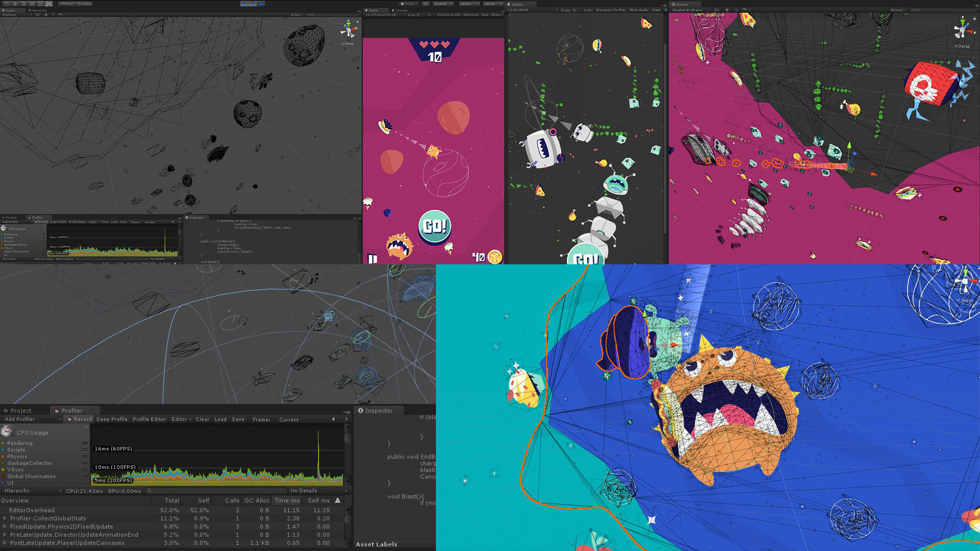Toggle Global handle rotation in the top toolbar
980x551 pixels.
[84, 4]
